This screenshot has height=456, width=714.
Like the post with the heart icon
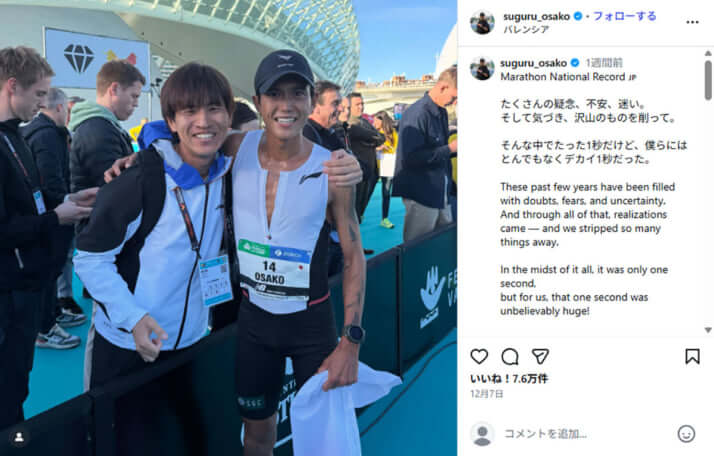pyautogui.click(x=479, y=356)
